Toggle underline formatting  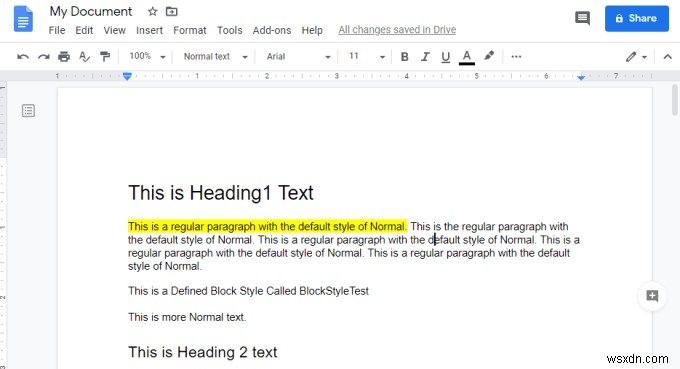(x=445, y=57)
